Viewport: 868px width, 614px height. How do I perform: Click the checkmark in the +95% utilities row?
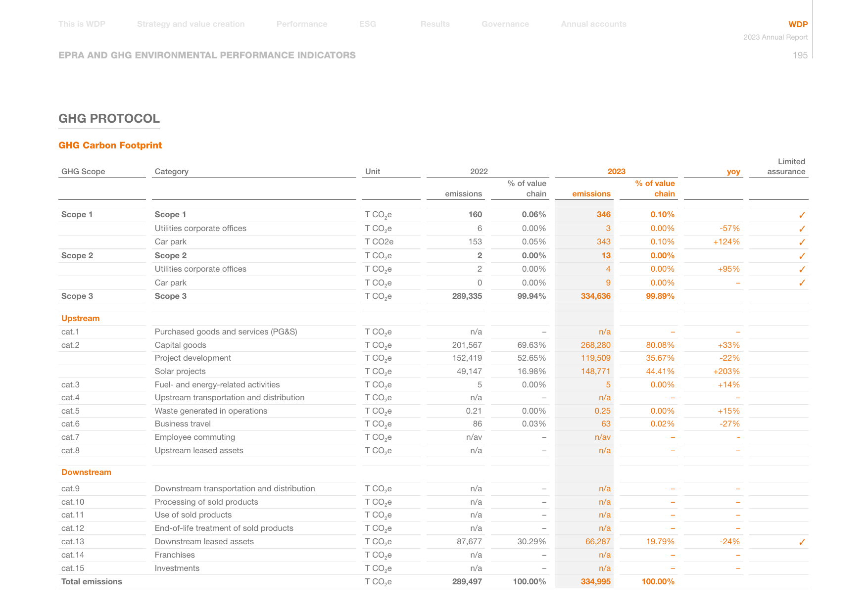pos(802,269)
